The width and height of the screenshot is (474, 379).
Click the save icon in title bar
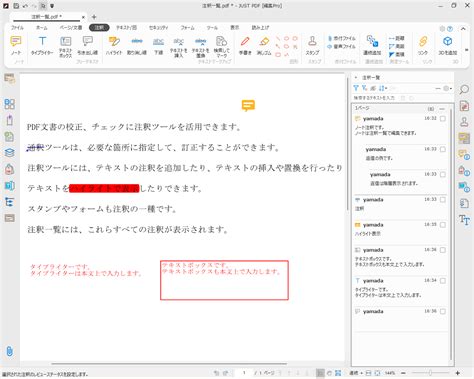pyautogui.click(x=16, y=6)
